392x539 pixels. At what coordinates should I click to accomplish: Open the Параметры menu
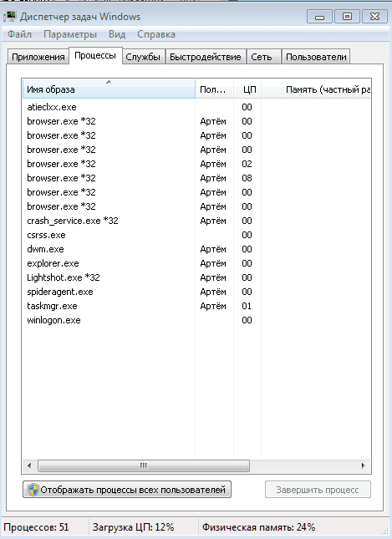70,34
